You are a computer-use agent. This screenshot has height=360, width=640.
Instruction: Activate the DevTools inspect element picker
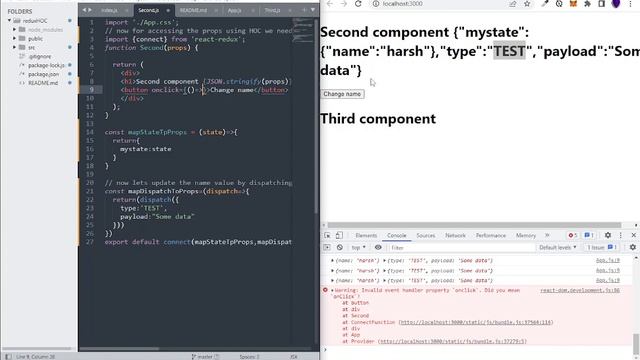[327, 235]
